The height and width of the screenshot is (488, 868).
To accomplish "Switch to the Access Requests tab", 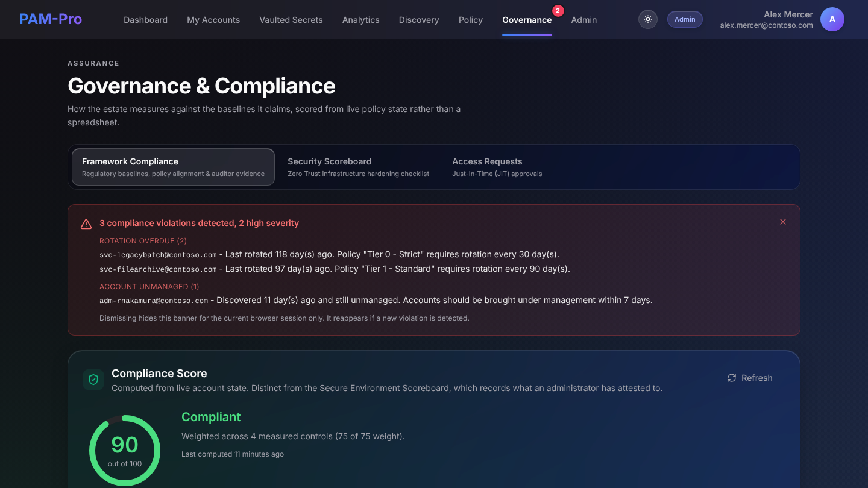I will pos(497,167).
